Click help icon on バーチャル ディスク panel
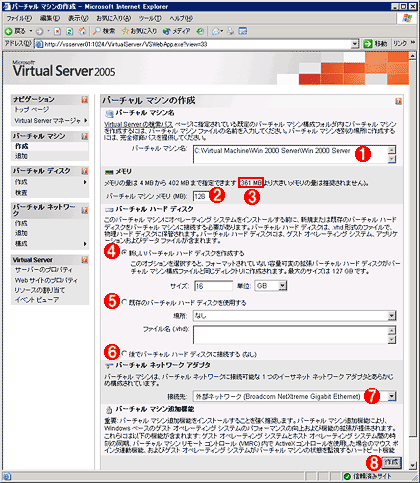 pyautogui.click(x=85, y=171)
